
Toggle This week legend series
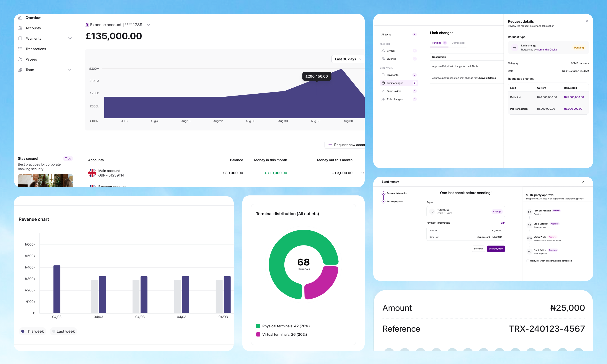[x=32, y=331]
